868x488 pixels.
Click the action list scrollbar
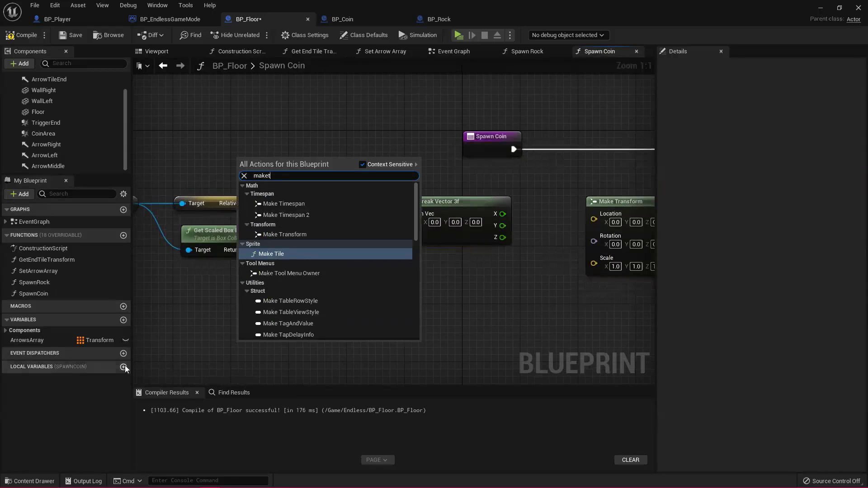[416, 211]
